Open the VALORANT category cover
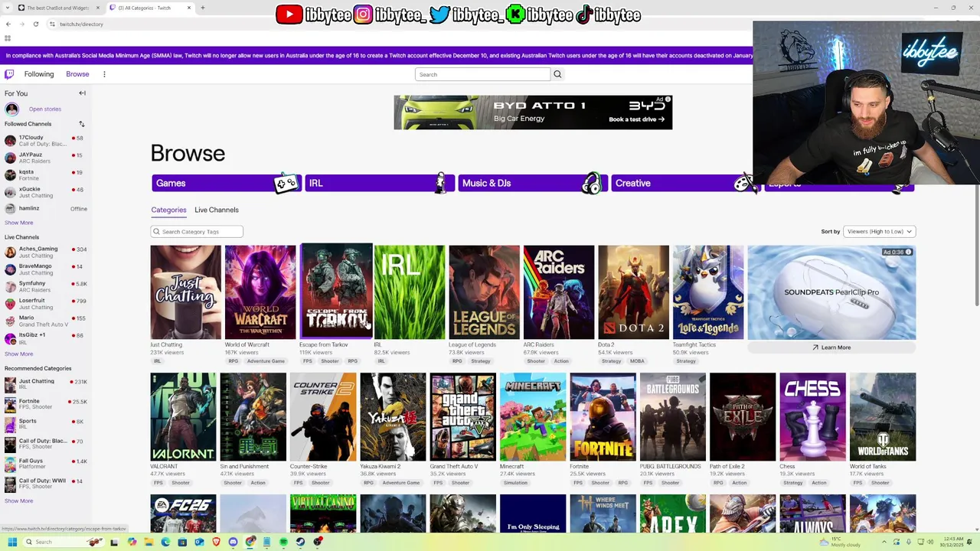Image resolution: width=980 pixels, height=551 pixels. (184, 416)
